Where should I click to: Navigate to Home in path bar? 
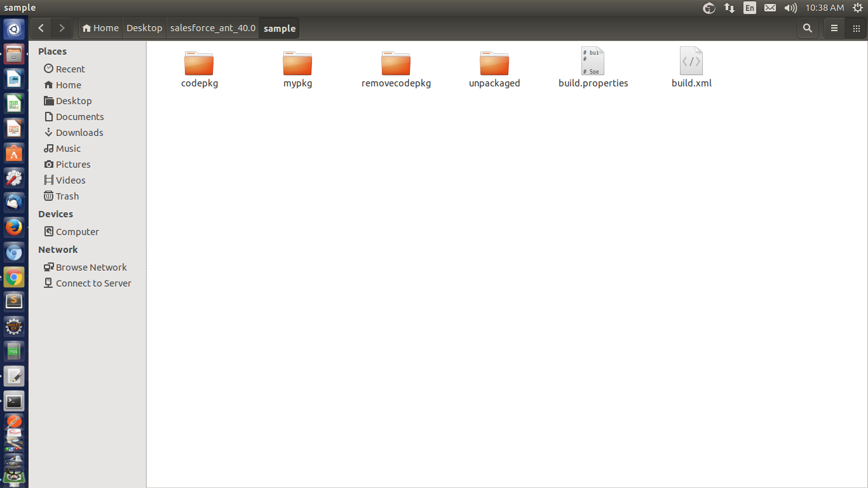[x=100, y=28]
